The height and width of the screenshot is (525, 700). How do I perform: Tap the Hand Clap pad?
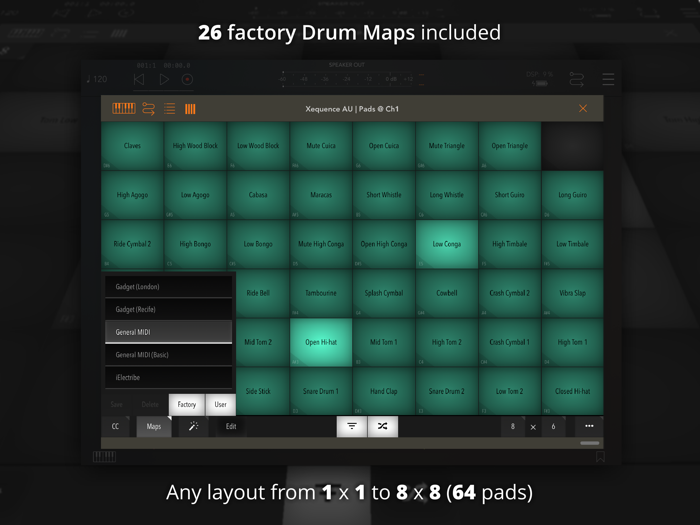point(384,392)
